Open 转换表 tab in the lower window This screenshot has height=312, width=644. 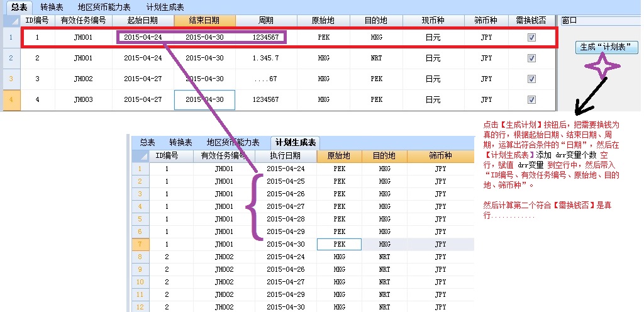click(x=180, y=142)
